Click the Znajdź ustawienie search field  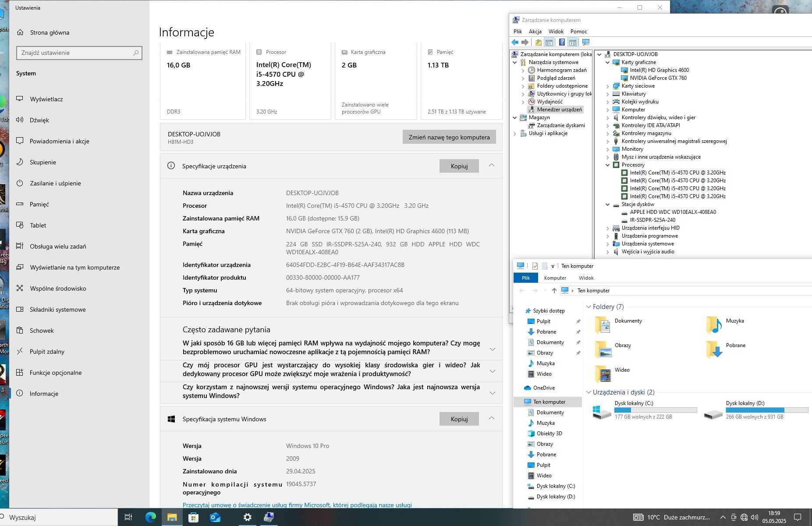tap(79, 53)
